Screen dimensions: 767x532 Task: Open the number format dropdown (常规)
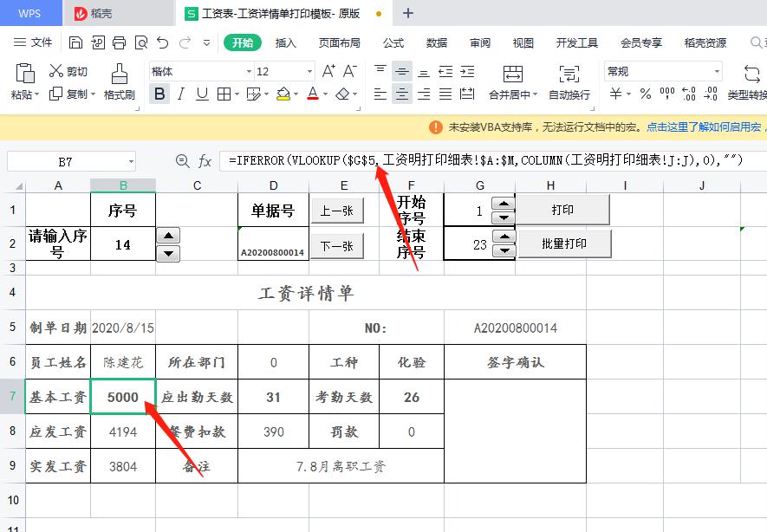(717, 72)
